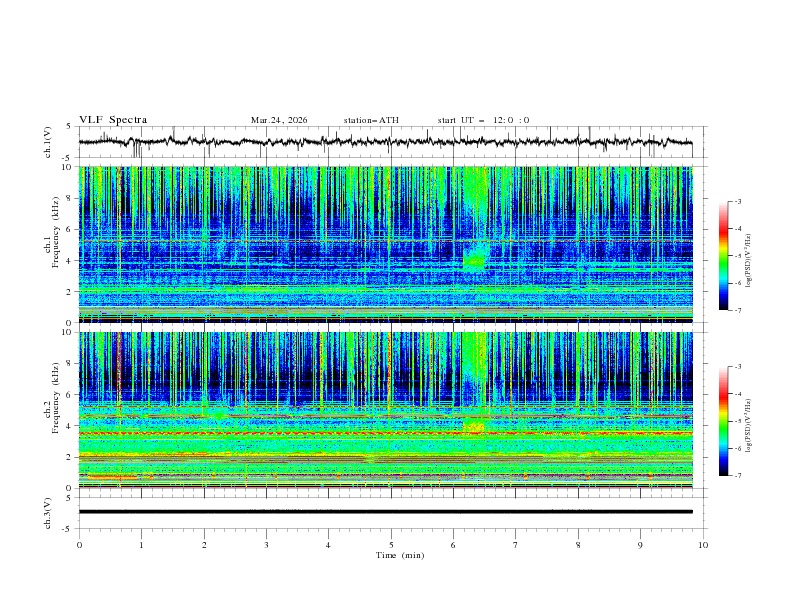Click the "-3" tick on ch.1 colorbar
The width and height of the screenshot is (792, 612).
coord(737,201)
